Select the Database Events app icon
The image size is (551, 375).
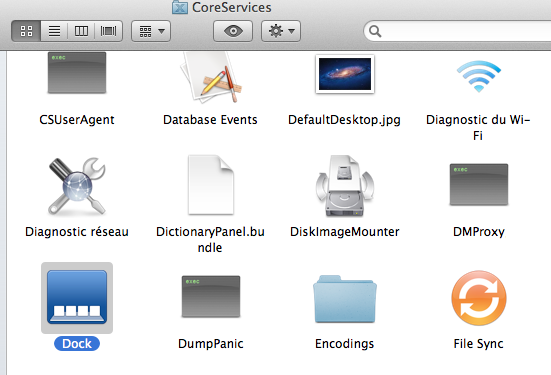coord(210,77)
